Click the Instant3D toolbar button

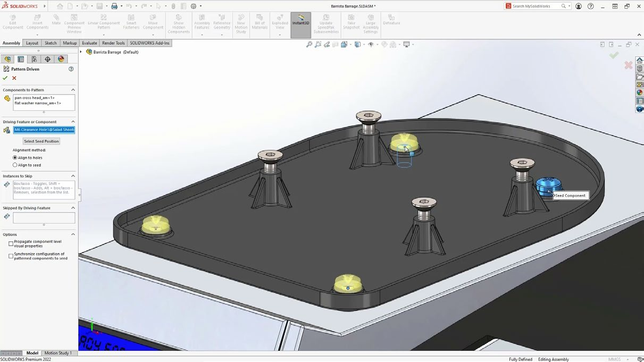pos(300,25)
